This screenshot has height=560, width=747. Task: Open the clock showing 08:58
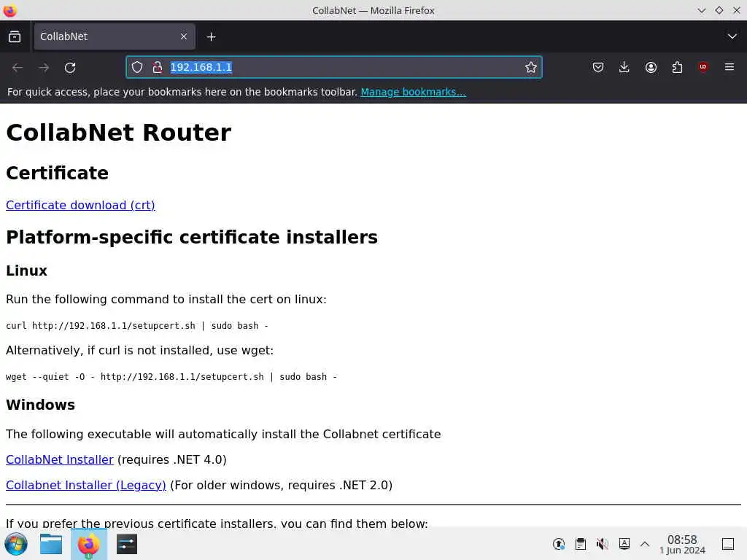(x=682, y=544)
